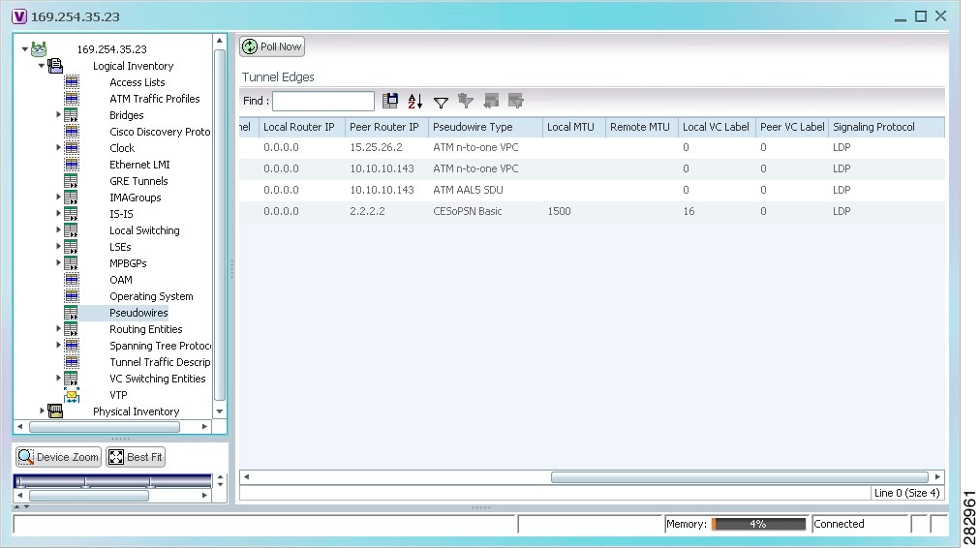Click the VTP envelope icon
Viewport: 980px width, 548px height.
72,395
